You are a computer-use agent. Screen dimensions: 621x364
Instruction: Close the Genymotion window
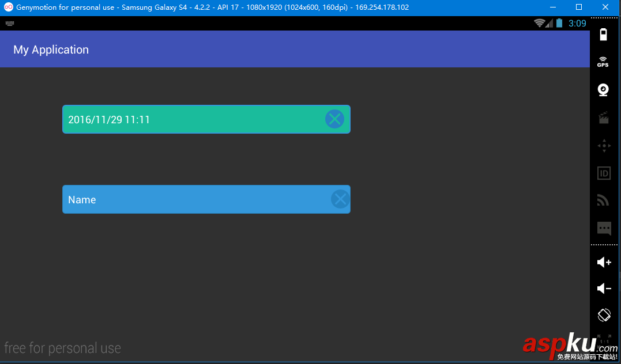[x=605, y=7]
